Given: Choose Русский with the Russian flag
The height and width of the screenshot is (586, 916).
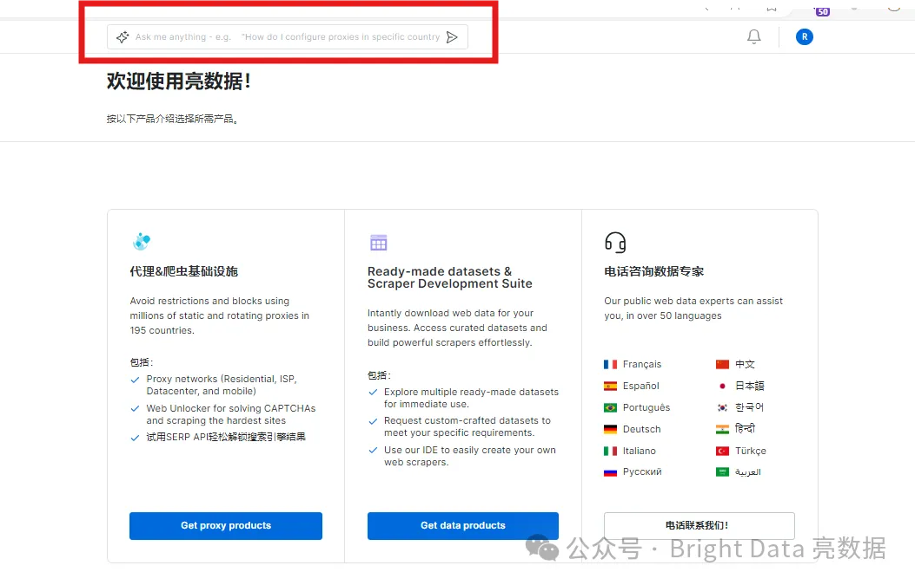Looking at the screenshot, I should coord(633,472).
